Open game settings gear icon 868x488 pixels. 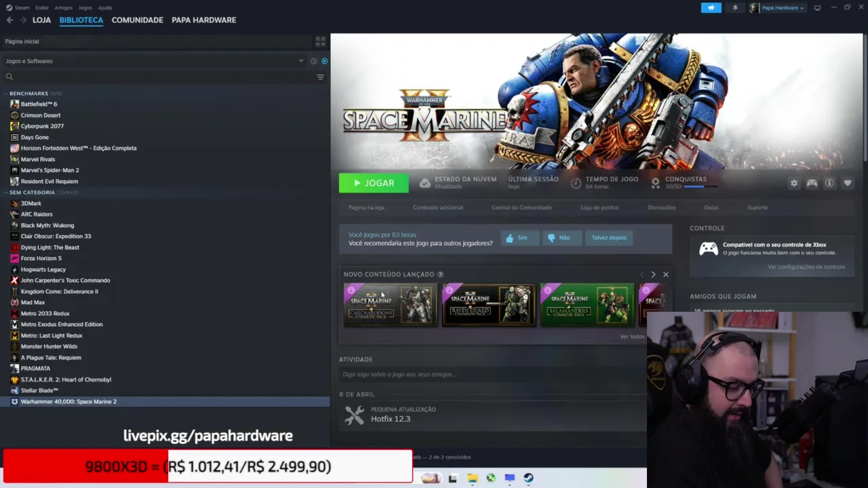pos(794,183)
